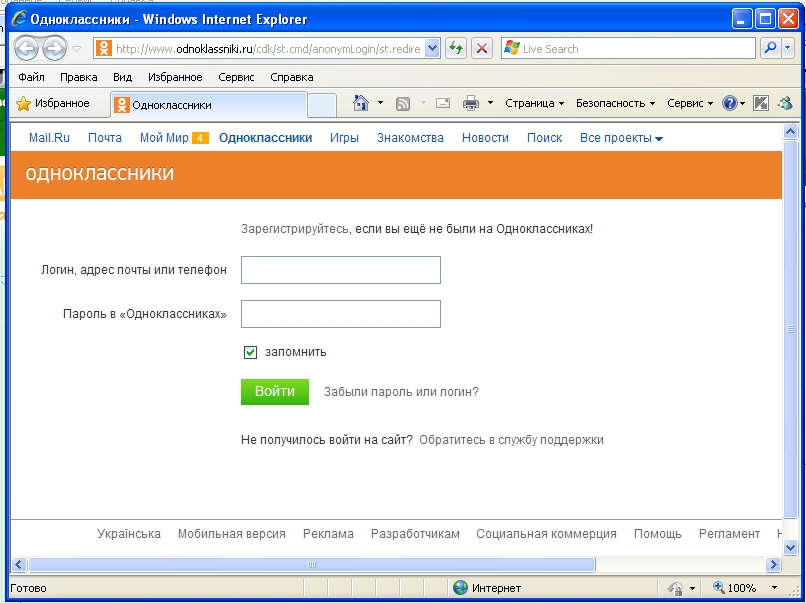Open the Забыли пароль или логин? link
The image size is (806, 603).
[401, 392]
